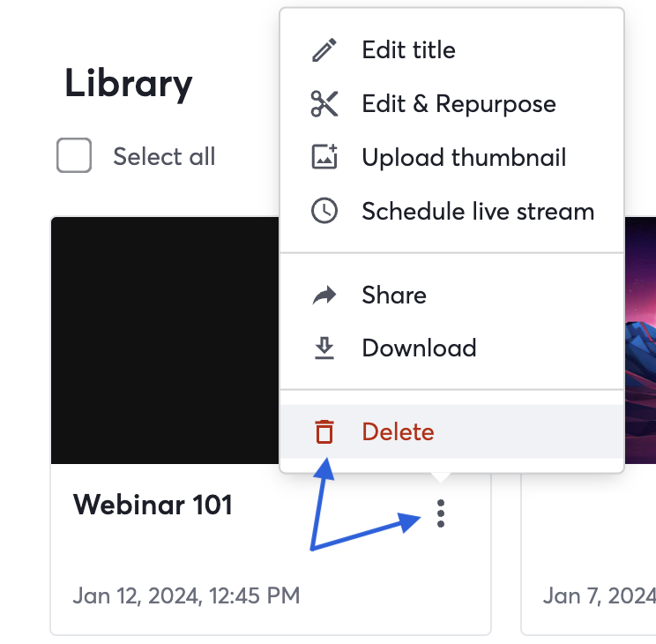Open the three-dot menu on Webinar 101

tap(441, 513)
